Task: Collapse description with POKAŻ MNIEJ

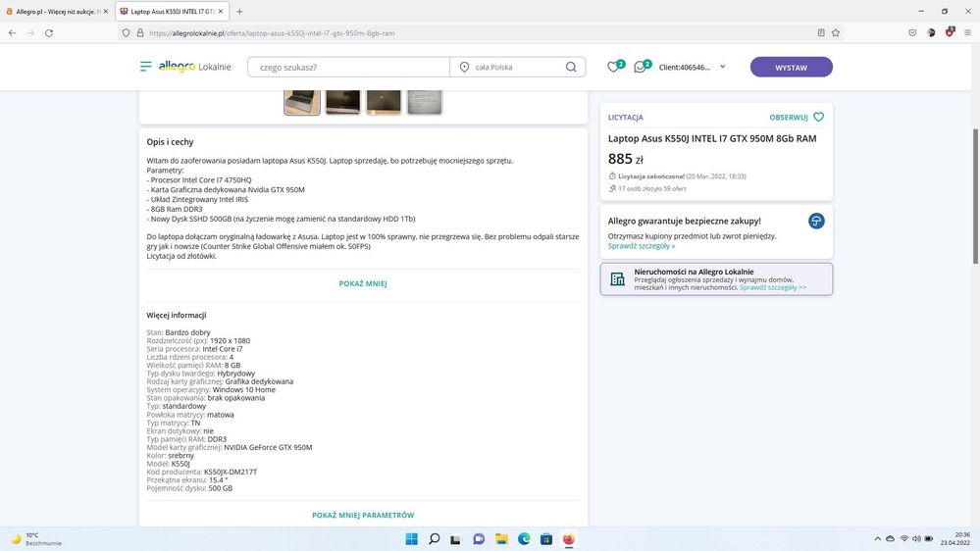Action: [x=363, y=283]
